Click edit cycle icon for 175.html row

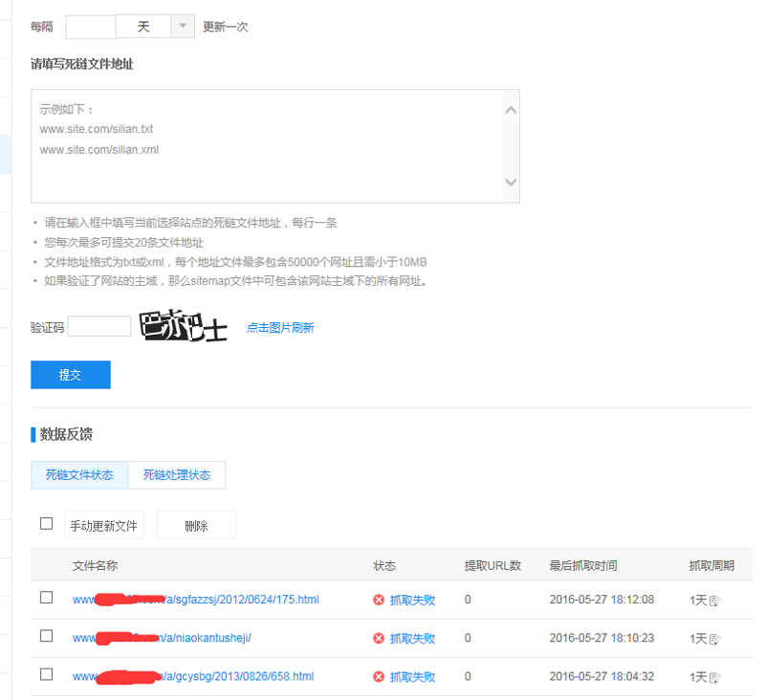(714, 601)
